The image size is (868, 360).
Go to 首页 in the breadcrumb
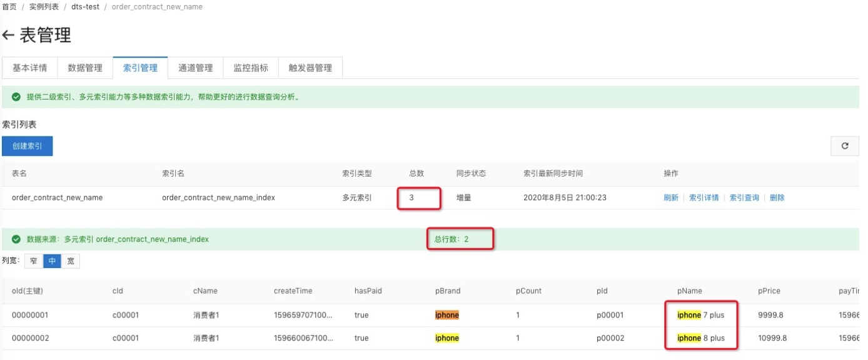(9, 7)
